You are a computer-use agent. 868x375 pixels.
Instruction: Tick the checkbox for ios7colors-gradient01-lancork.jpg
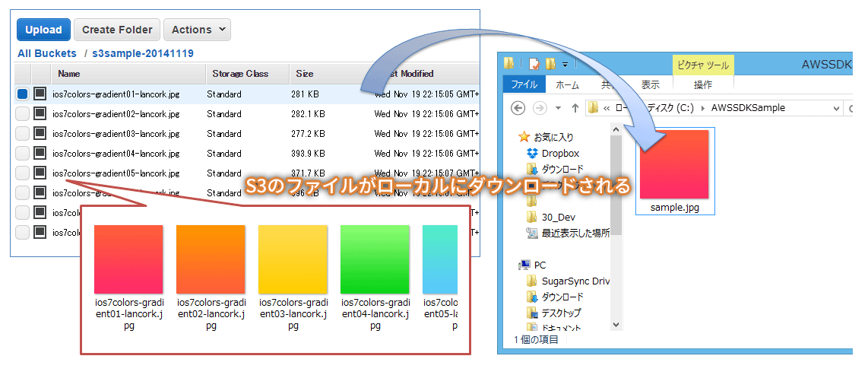click(x=22, y=94)
